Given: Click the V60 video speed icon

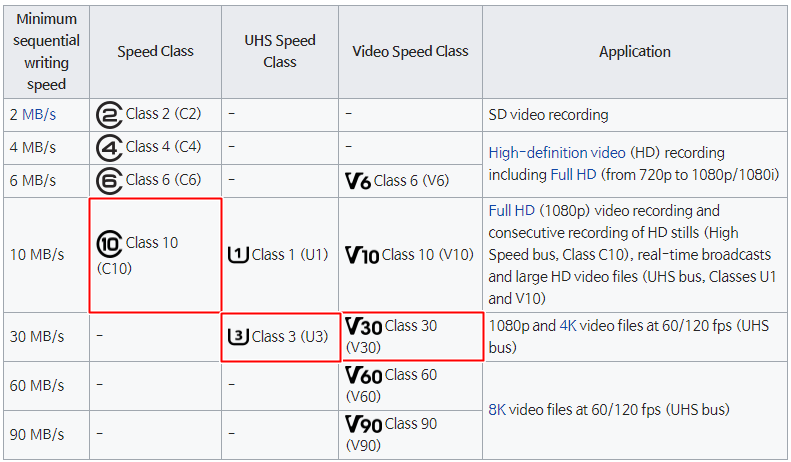Looking at the screenshot, I should 364,375.
